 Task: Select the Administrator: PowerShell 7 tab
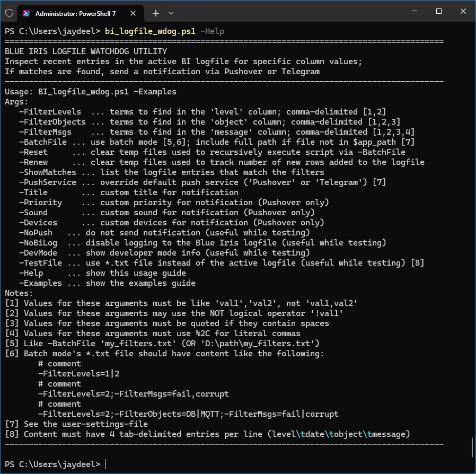80,13
